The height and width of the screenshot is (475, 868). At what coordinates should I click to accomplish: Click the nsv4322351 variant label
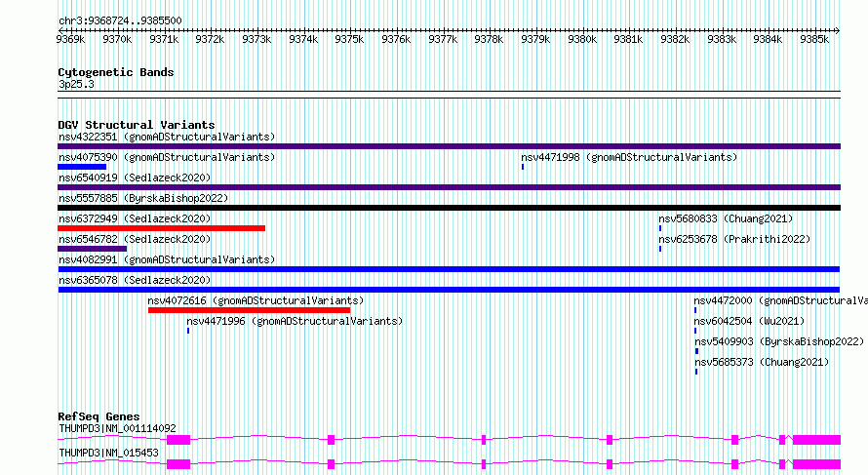(x=167, y=137)
